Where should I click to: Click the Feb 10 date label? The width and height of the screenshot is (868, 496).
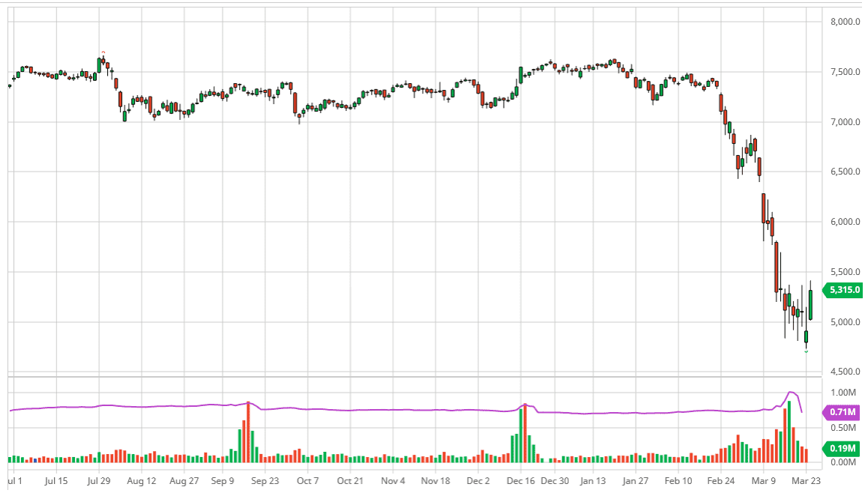click(x=678, y=481)
